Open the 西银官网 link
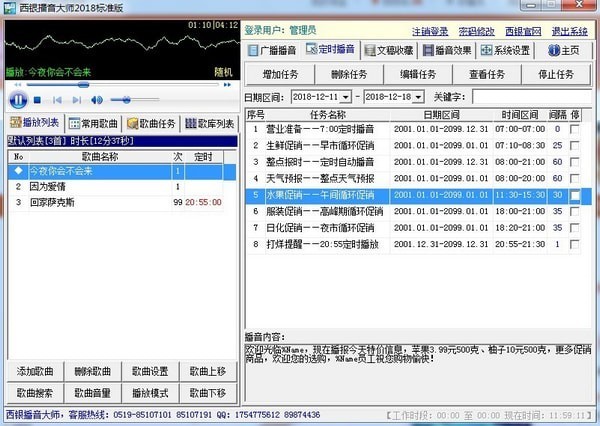This screenshot has width=600, height=426. 523,31
